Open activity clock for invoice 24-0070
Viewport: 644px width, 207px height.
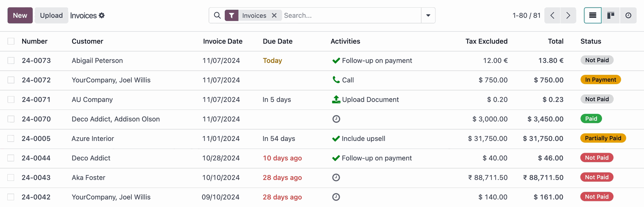point(336,119)
